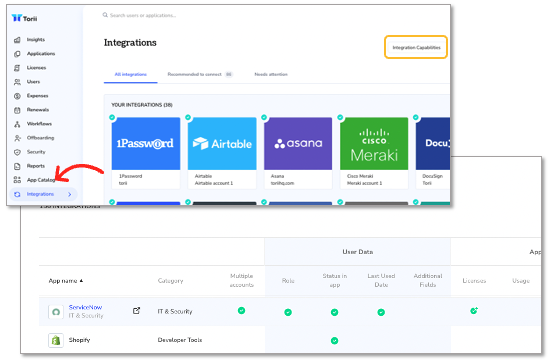This screenshot has width=548, height=361.
Task: Click the Usage column header
Action: [x=521, y=281]
